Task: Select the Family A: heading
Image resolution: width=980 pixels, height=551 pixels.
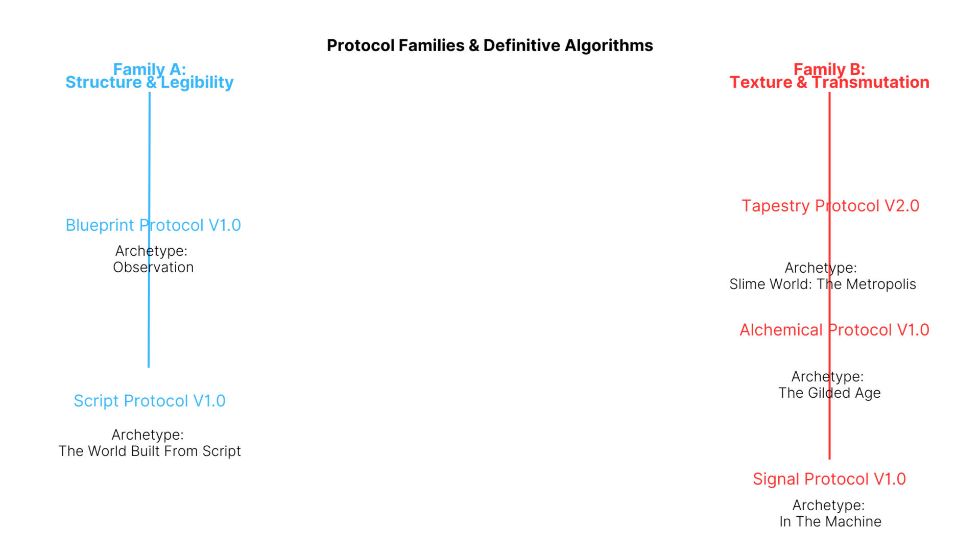Action: tap(149, 68)
